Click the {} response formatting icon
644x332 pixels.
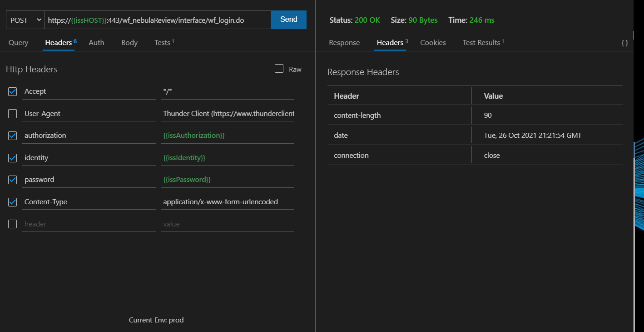(625, 42)
